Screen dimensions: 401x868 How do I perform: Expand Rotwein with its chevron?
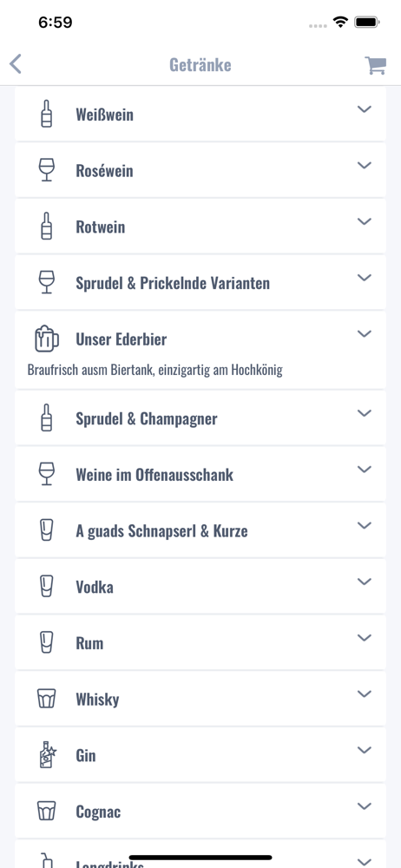click(x=364, y=221)
